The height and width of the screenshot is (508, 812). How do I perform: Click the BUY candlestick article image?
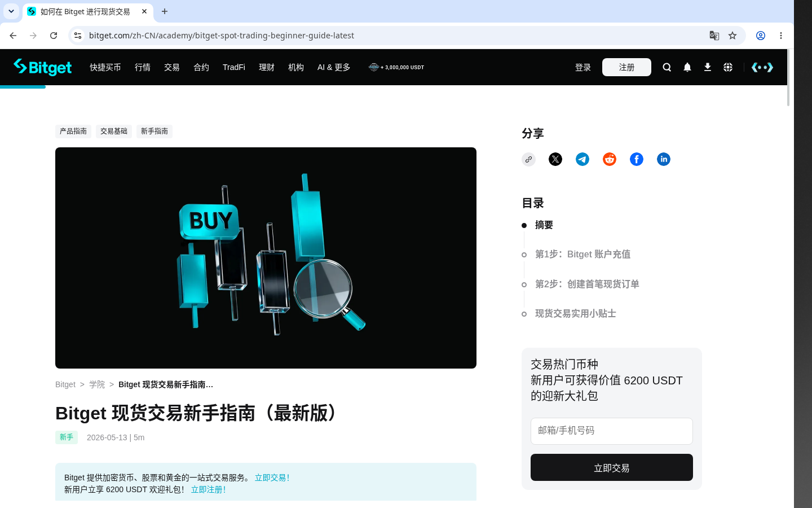click(266, 258)
